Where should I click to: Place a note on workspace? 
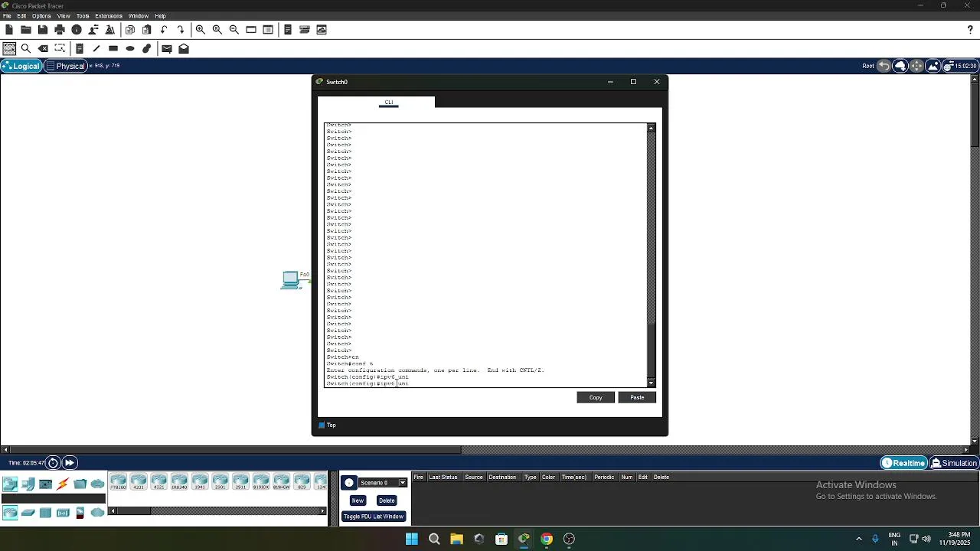(80, 48)
